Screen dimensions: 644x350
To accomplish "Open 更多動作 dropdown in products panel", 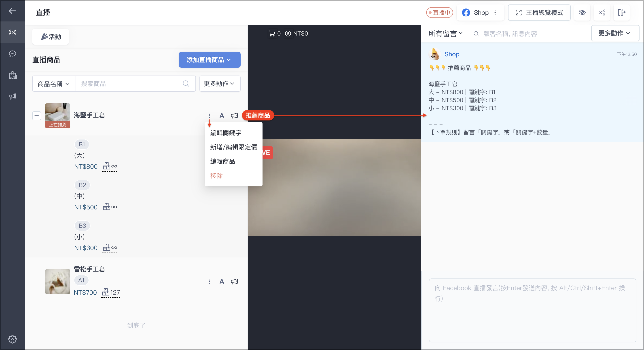I will tap(220, 83).
